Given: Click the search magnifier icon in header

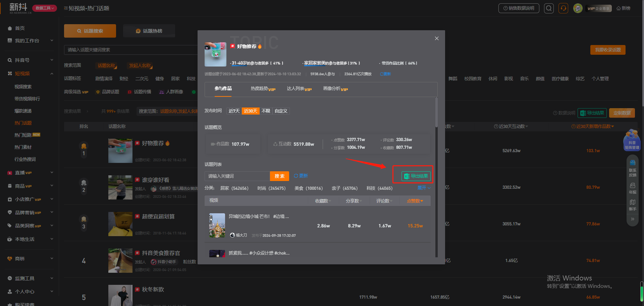Looking at the screenshot, I should 549,8.
